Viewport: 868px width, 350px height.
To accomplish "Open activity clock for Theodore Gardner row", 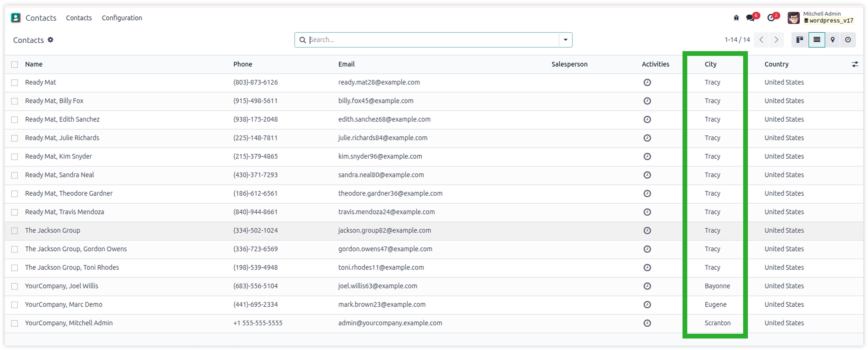I will (x=647, y=194).
